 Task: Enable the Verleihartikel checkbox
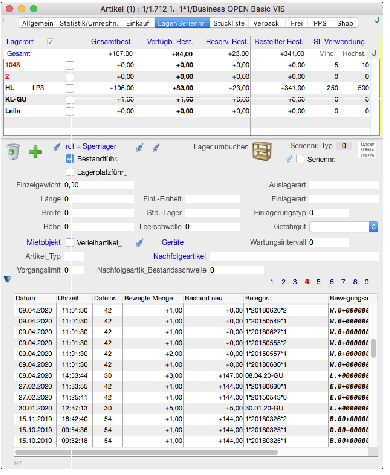pyautogui.click(x=70, y=243)
